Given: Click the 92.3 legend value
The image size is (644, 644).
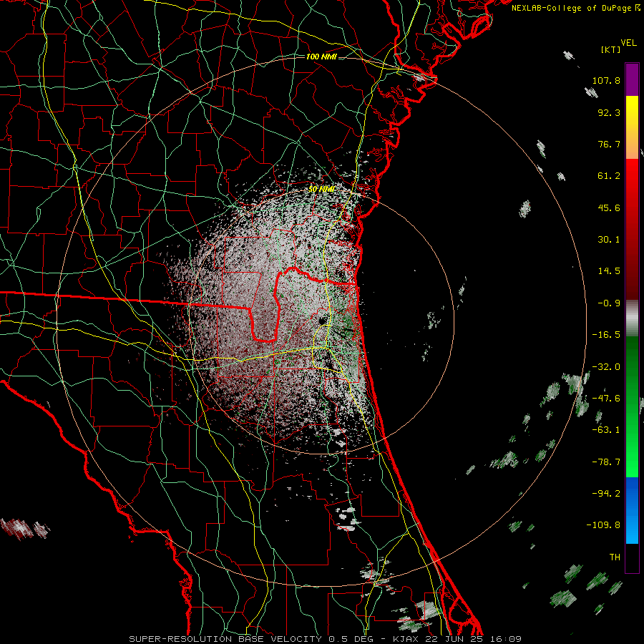Looking at the screenshot, I should click(609, 112).
